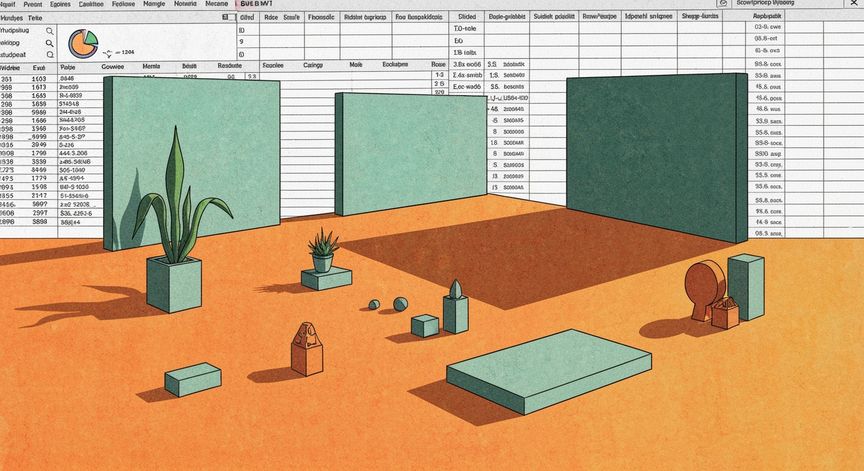Open the Notwria menu
The height and width of the screenshot is (471, 864).
185,4
